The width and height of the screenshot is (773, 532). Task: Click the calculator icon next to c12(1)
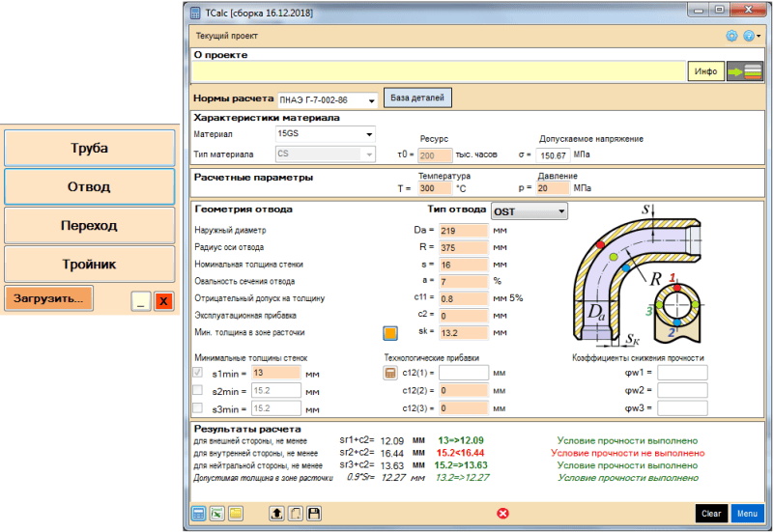[x=390, y=373]
